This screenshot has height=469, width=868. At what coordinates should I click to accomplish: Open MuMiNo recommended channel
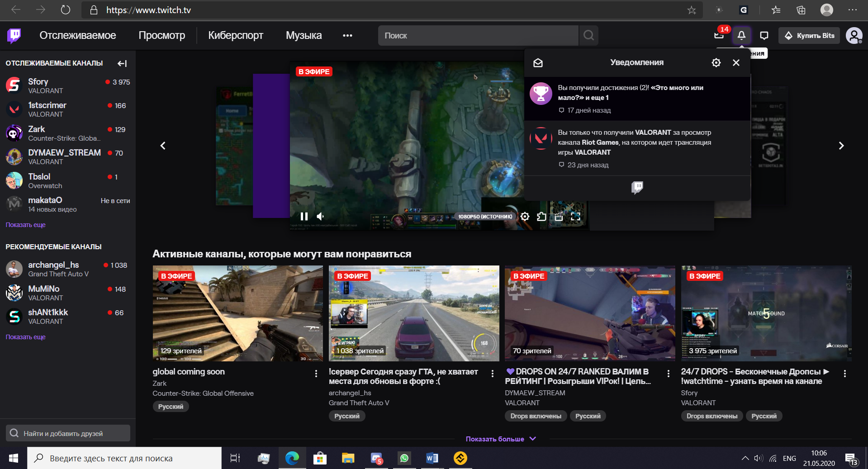68,293
